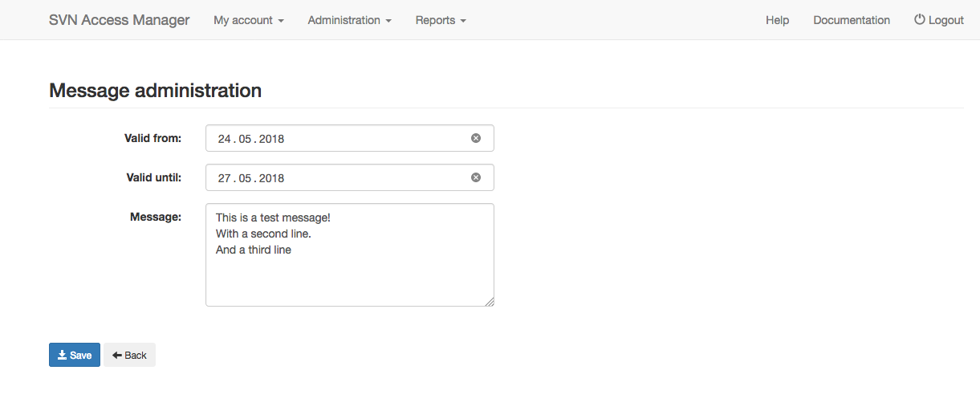Go to the Help page
The width and height of the screenshot is (980, 419).
[777, 20]
